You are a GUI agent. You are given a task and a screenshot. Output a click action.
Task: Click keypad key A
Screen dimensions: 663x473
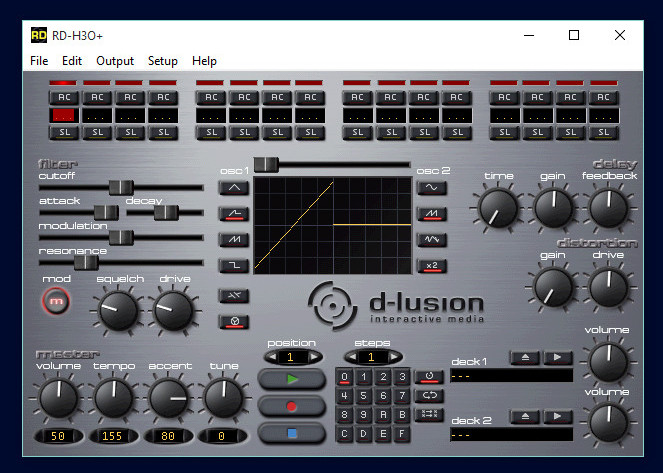point(383,415)
